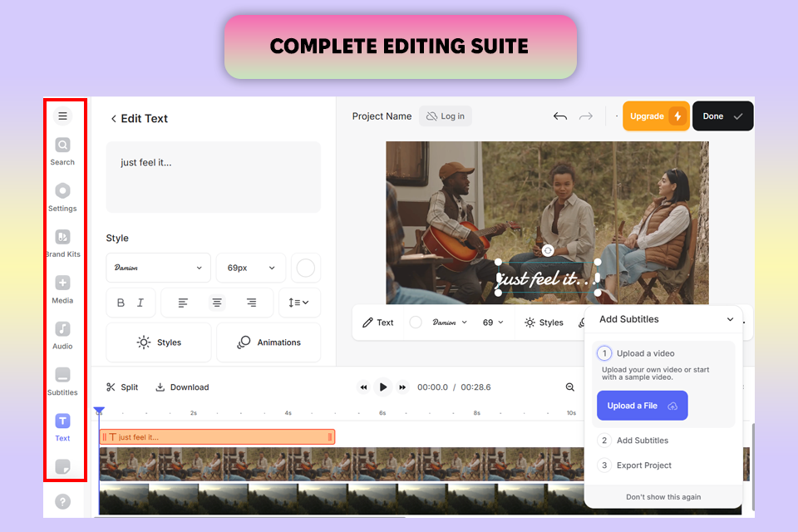Click the Upgrade button

(656, 116)
